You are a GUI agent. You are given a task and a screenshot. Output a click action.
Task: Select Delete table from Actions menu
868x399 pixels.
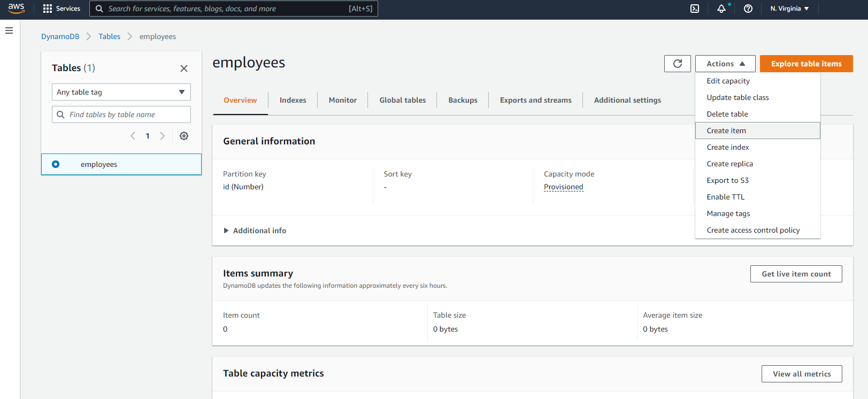coord(758,114)
